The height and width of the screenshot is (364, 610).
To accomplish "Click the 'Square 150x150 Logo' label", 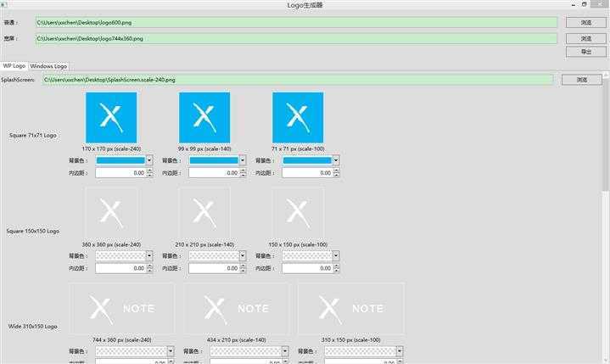I will pos(33,231).
